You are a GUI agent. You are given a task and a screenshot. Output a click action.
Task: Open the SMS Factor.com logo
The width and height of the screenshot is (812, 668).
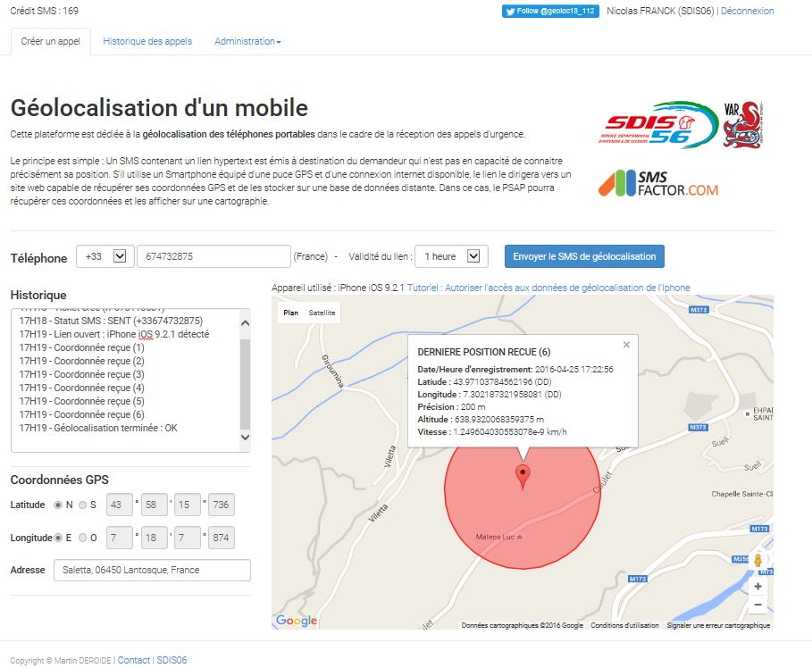point(658,184)
